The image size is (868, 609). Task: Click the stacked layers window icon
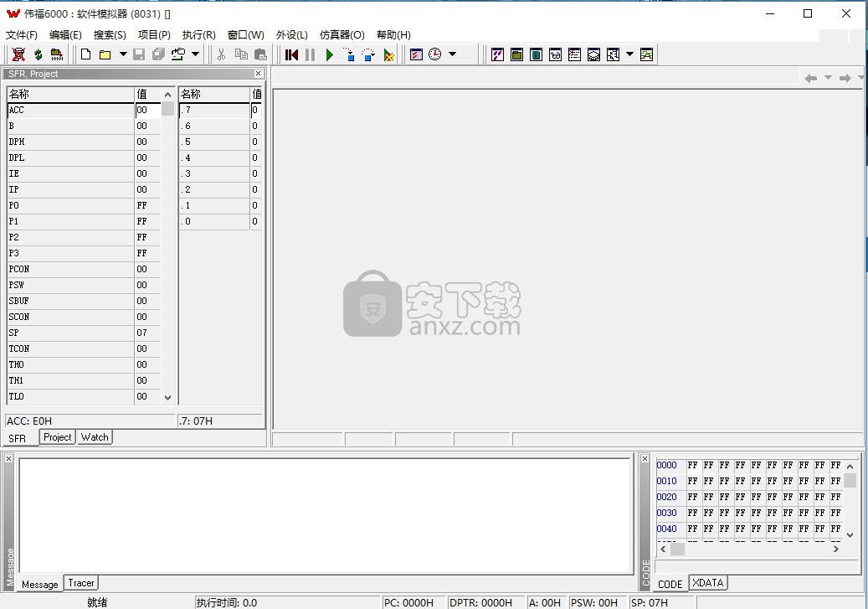pyautogui.click(x=593, y=54)
